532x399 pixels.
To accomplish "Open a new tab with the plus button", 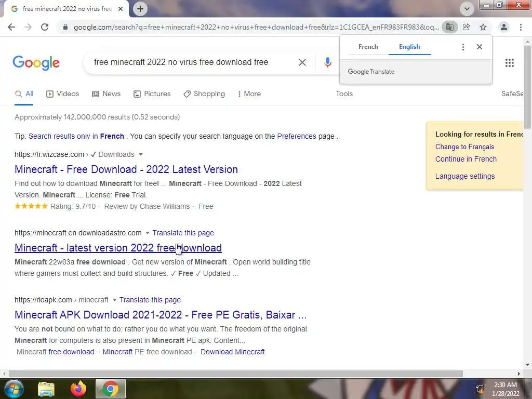I will 140,9.
